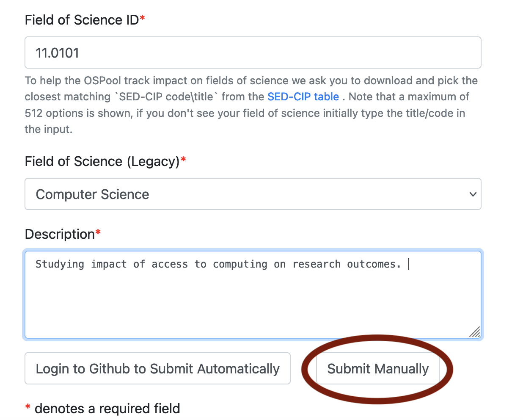Click the "Description" field label
The image size is (523, 420).
(x=60, y=234)
